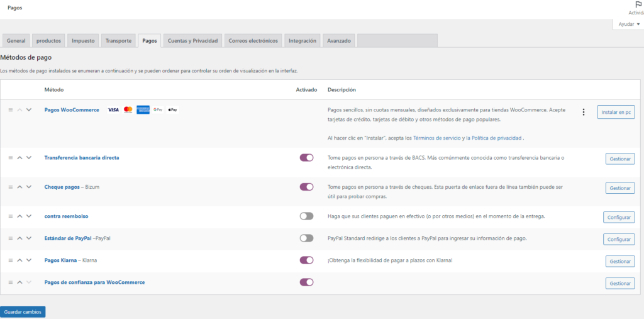Move Cheque pagos down one position
The image size is (644, 319).
(x=29, y=187)
